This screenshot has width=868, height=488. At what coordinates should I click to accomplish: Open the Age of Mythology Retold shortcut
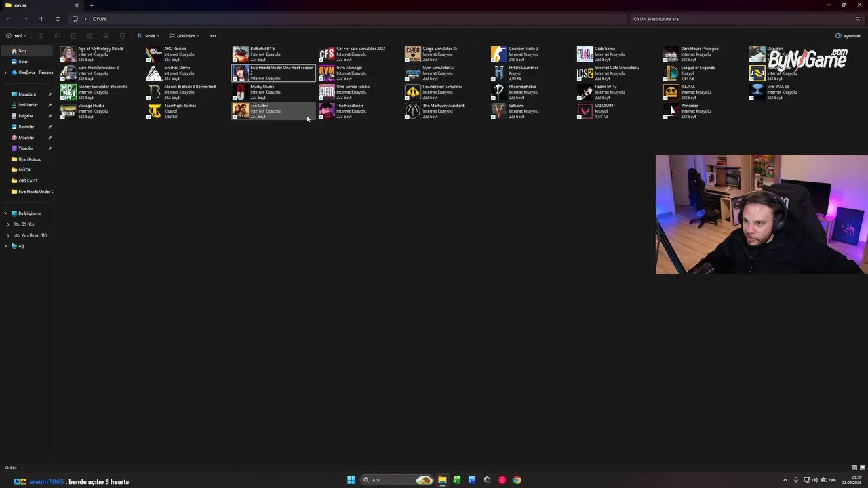92,54
